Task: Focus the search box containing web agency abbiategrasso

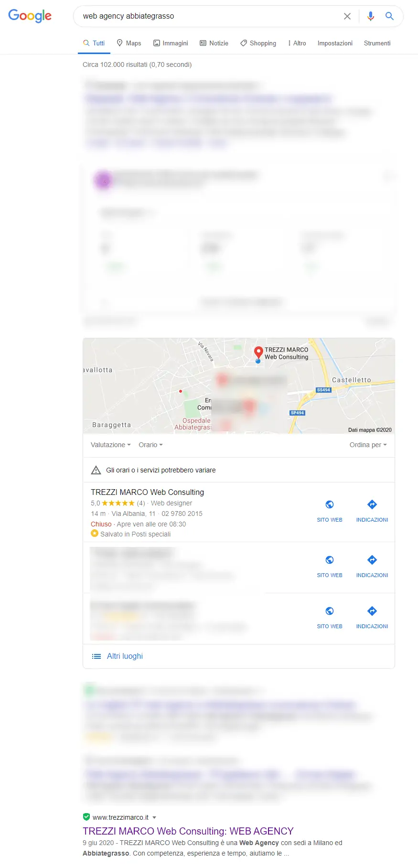Action: pos(210,16)
